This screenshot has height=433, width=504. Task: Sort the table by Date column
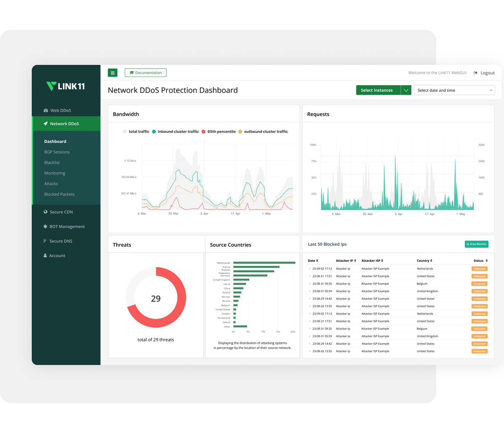(x=313, y=261)
